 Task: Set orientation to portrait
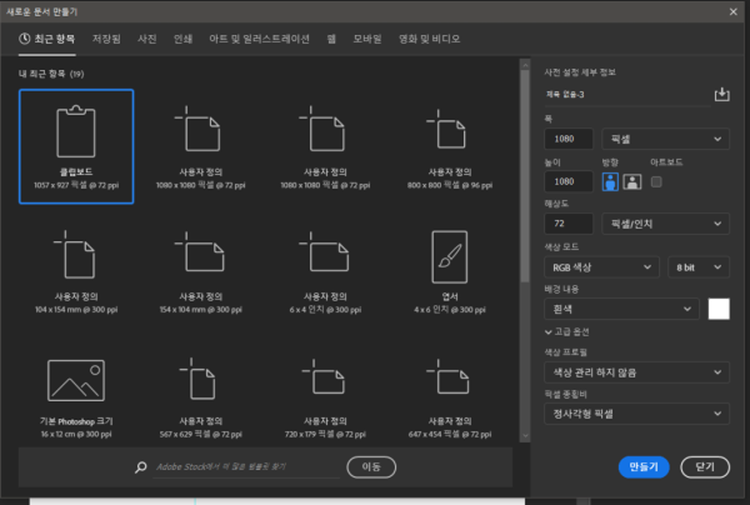pyautogui.click(x=610, y=182)
